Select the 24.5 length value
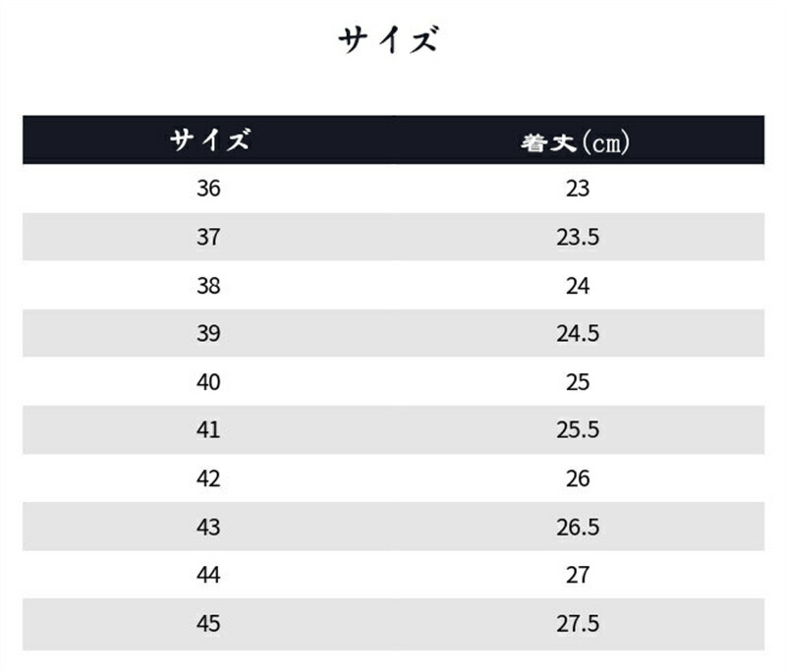The width and height of the screenshot is (786, 672). [578, 334]
